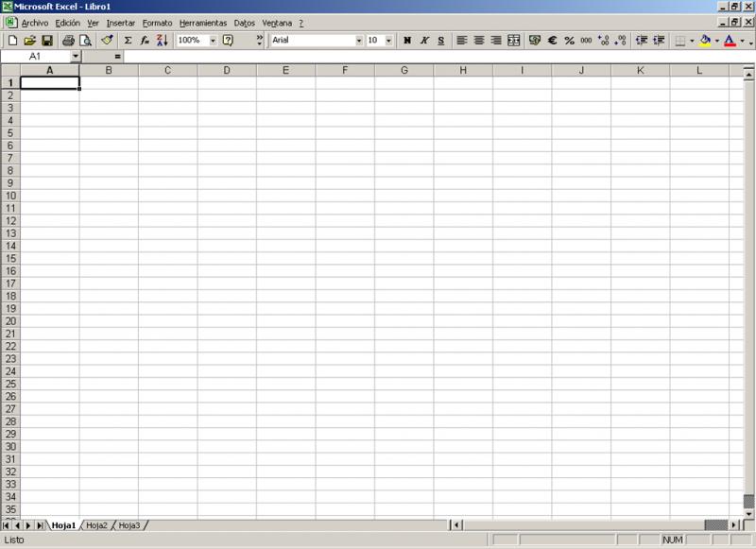The width and height of the screenshot is (756, 549).
Task: Click the vertical scrollbar thumb
Action: 748,502
